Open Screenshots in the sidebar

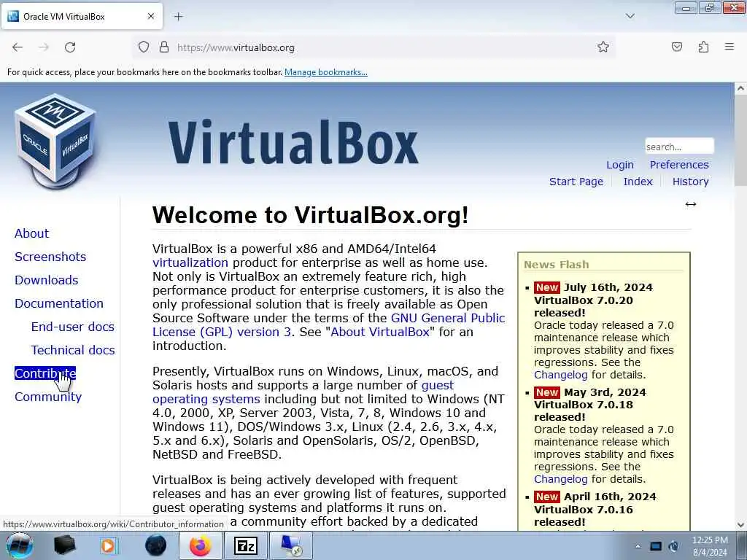click(x=50, y=257)
